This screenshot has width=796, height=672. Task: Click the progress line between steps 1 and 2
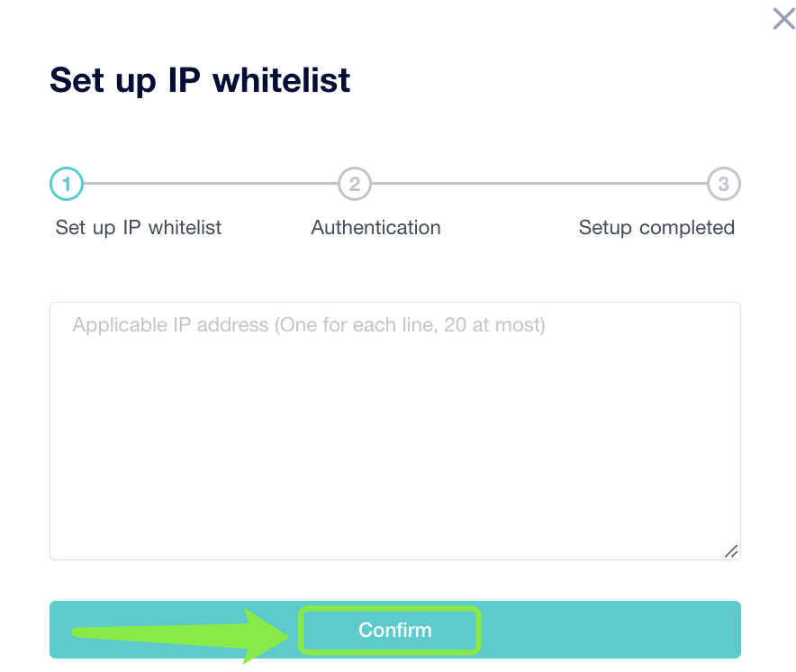point(211,185)
